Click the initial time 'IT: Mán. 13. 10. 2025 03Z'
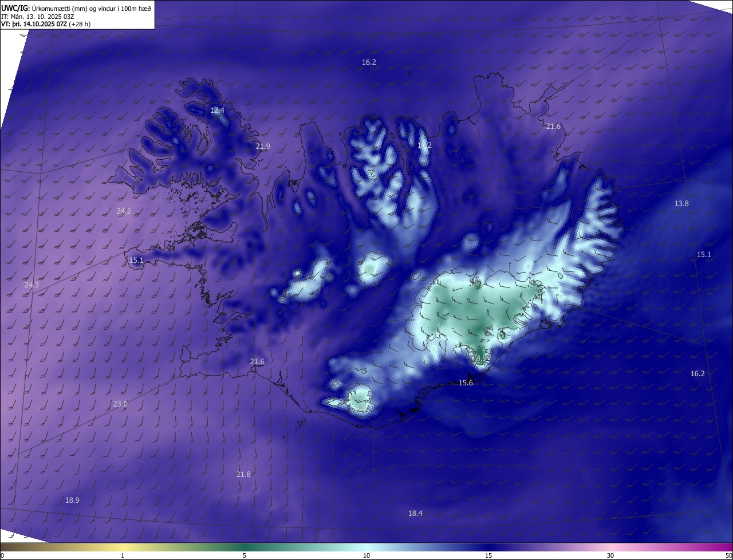 (38, 16)
